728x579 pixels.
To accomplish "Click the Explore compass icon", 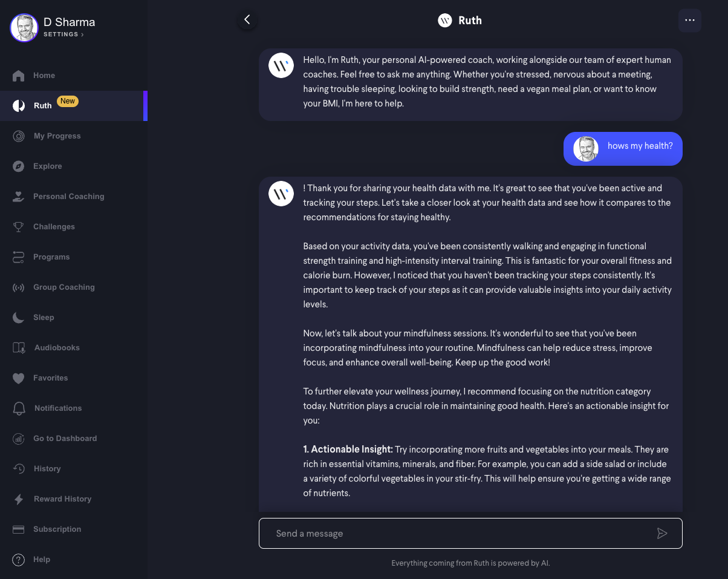I will point(19,166).
